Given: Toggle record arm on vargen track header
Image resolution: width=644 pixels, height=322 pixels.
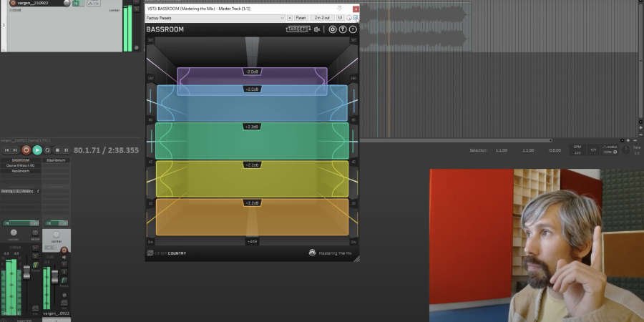Looking at the screenshot, I should pos(13,3).
